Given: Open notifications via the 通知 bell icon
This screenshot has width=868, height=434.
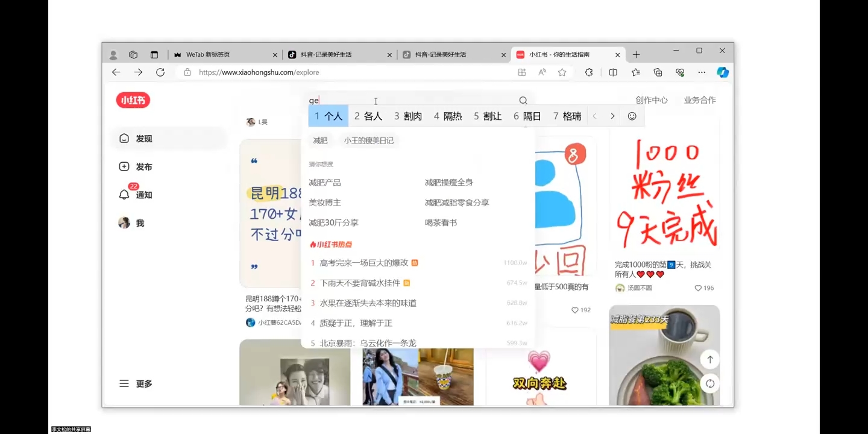Looking at the screenshot, I should (124, 194).
